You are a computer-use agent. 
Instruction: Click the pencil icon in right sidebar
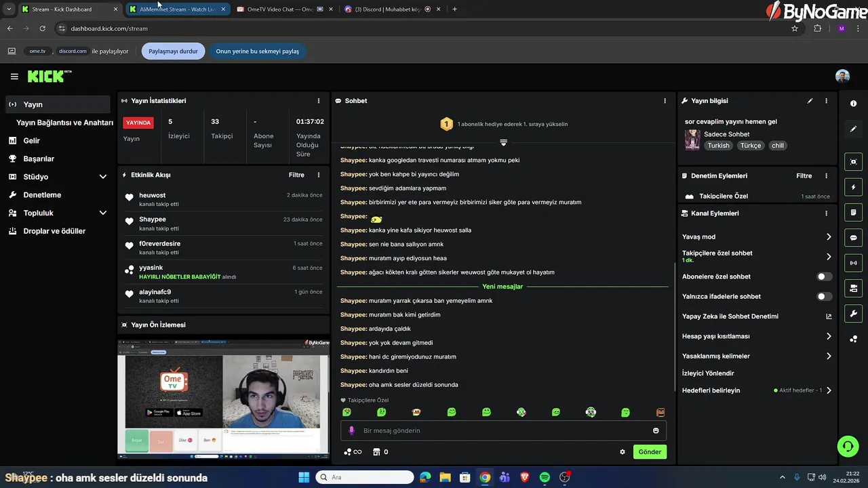click(853, 129)
